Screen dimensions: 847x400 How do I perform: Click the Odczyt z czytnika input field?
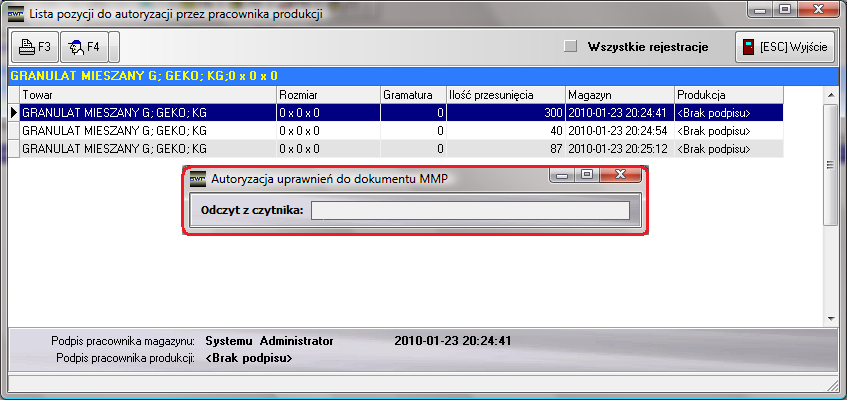(469, 210)
